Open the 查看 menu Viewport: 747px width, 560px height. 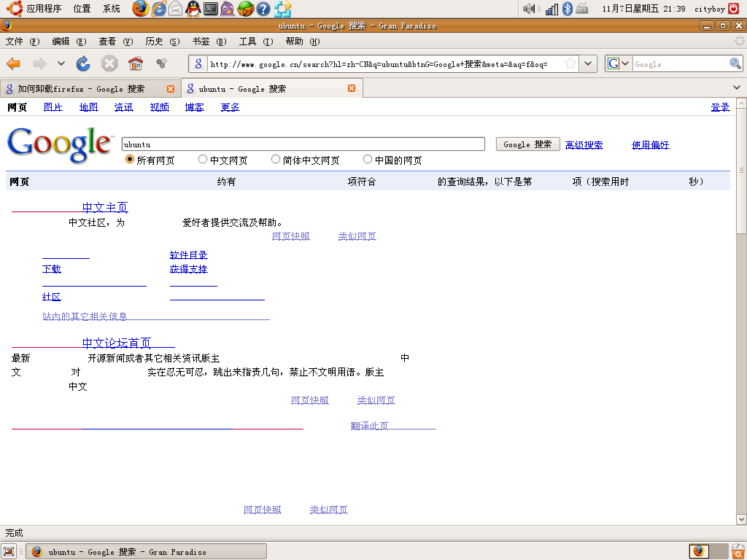[x=116, y=42]
